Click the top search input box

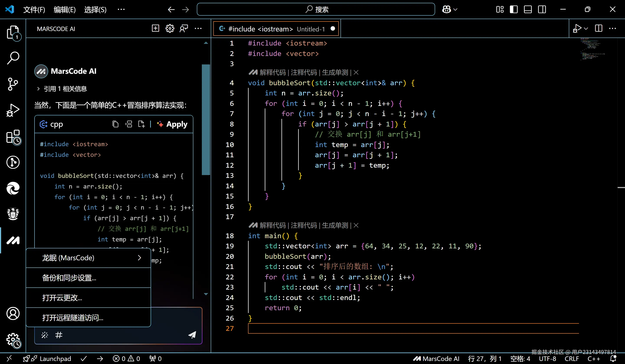(x=316, y=9)
